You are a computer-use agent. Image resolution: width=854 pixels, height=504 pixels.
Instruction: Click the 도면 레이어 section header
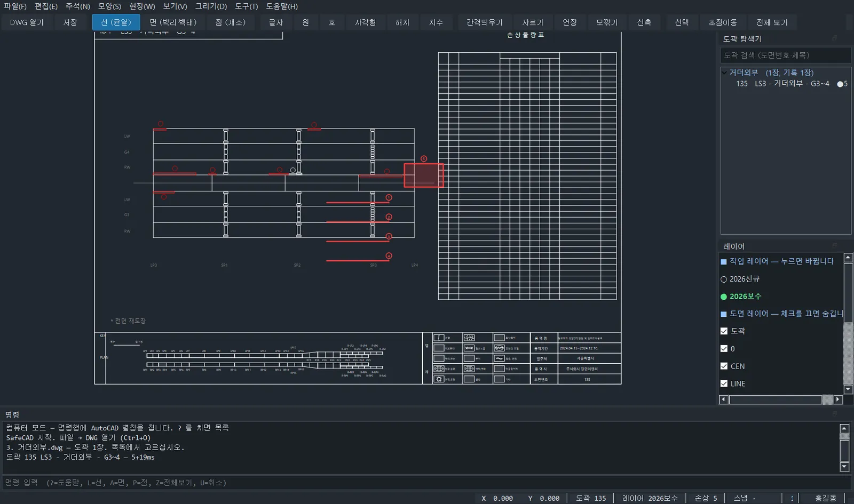point(781,314)
